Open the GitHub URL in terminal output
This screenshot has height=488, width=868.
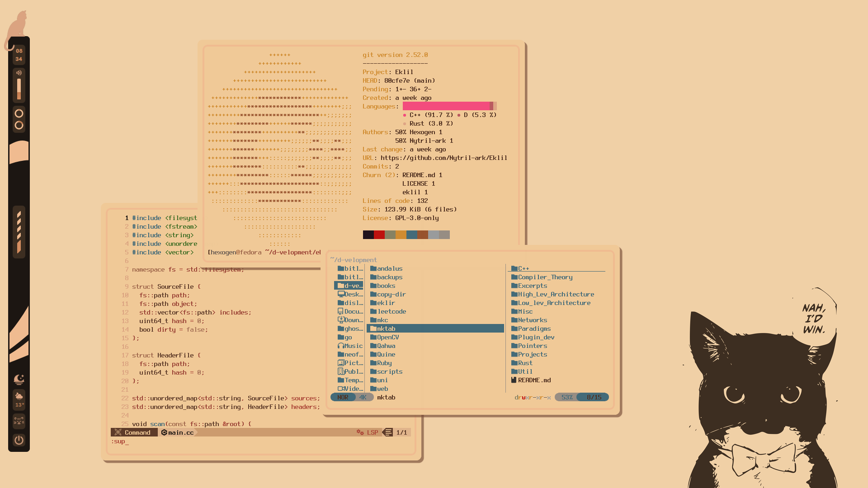(x=444, y=158)
